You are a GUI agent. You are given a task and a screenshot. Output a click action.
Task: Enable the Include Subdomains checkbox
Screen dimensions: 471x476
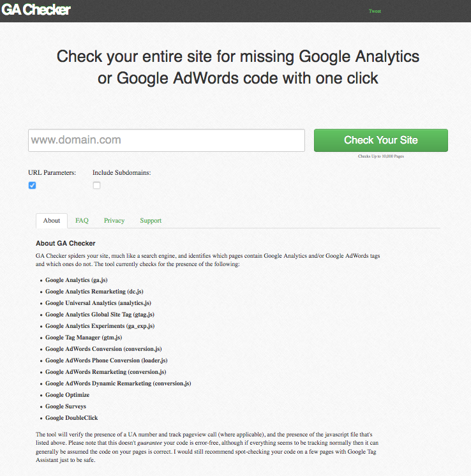click(96, 185)
